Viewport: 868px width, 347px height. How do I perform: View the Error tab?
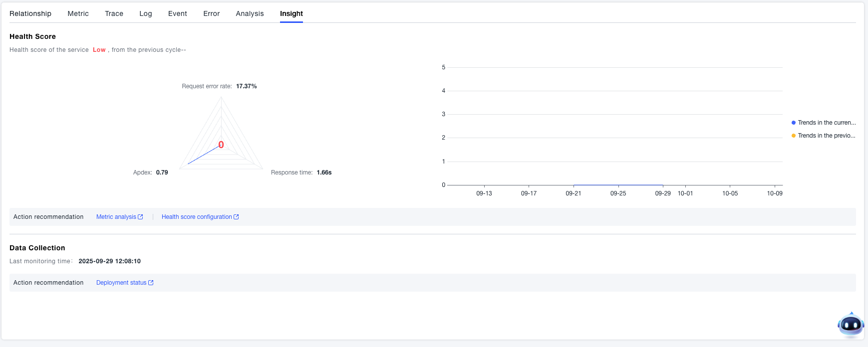[212, 13]
